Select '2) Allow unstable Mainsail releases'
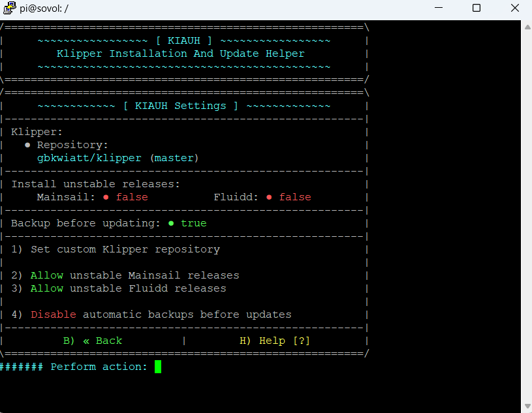 [x=125, y=275]
